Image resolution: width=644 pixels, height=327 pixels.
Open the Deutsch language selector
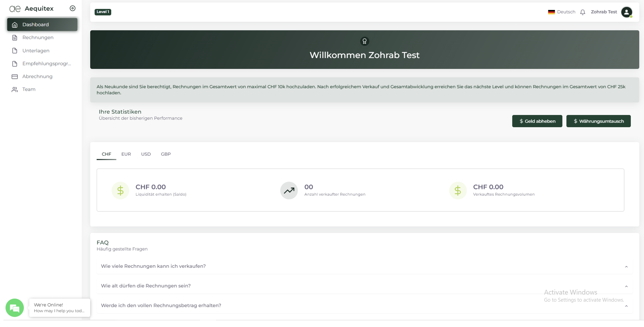point(561,12)
